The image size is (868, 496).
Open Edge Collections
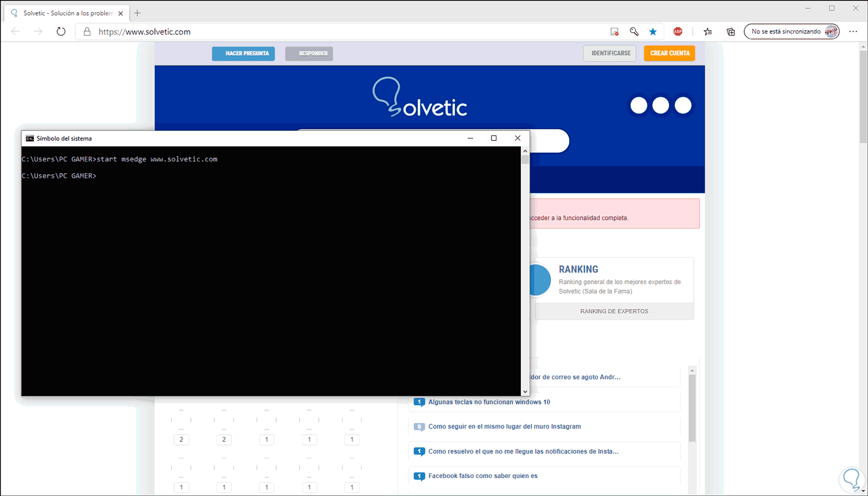(x=731, y=32)
